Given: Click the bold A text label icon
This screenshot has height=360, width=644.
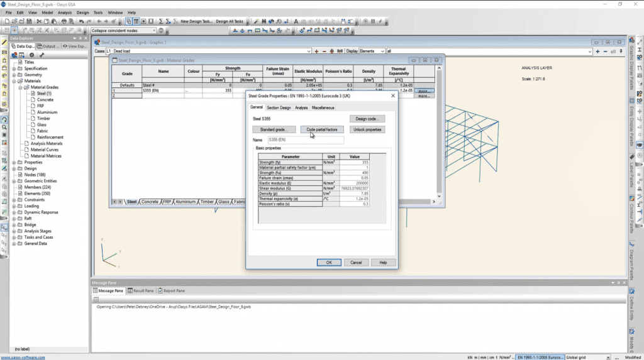Looking at the screenshot, I should click(x=296, y=21).
